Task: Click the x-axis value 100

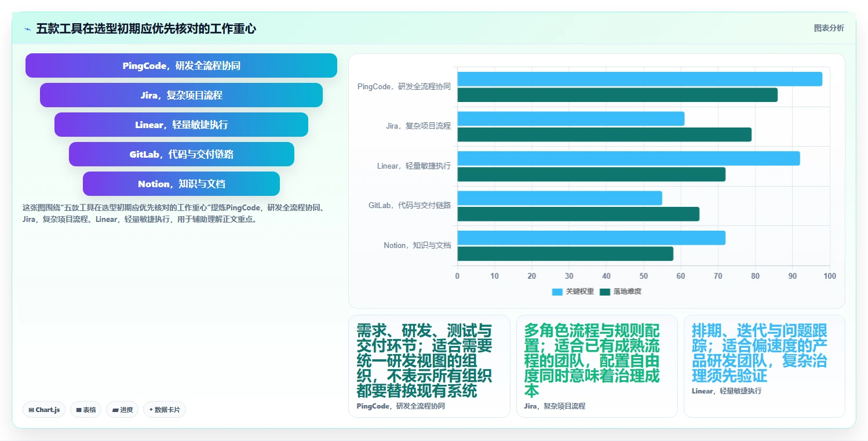Action: pyautogui.click(x=830, y=276)
